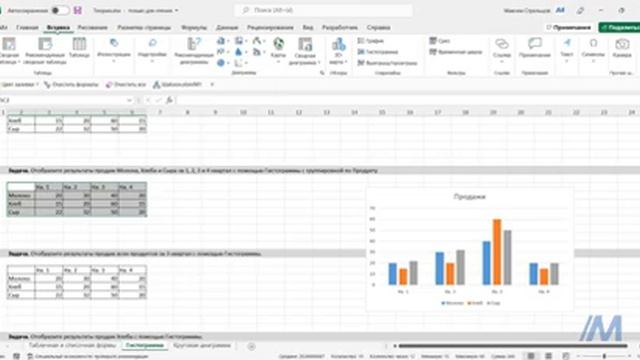Open the Вид ribbon tab
Viewport: 640px width, 360px height.
(308, 27)
